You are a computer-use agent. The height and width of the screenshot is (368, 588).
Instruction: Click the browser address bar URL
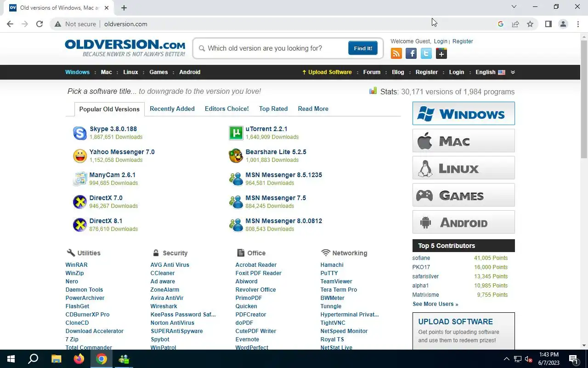(x=125, y=24)
